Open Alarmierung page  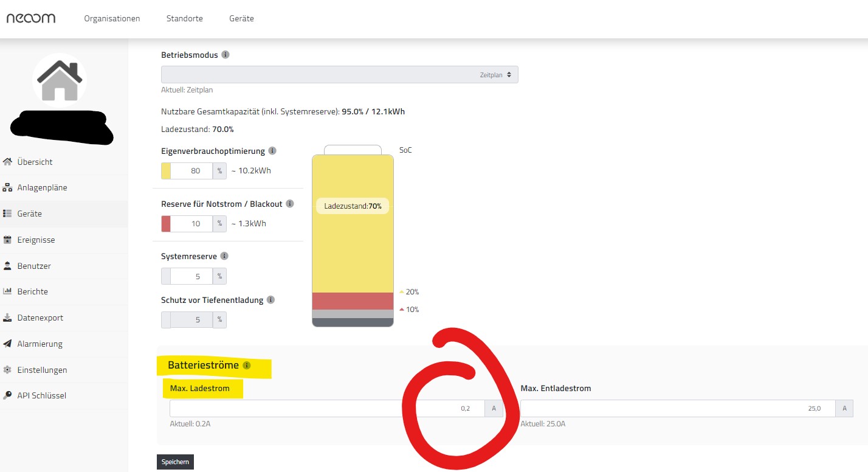click(x=40, y=344)
